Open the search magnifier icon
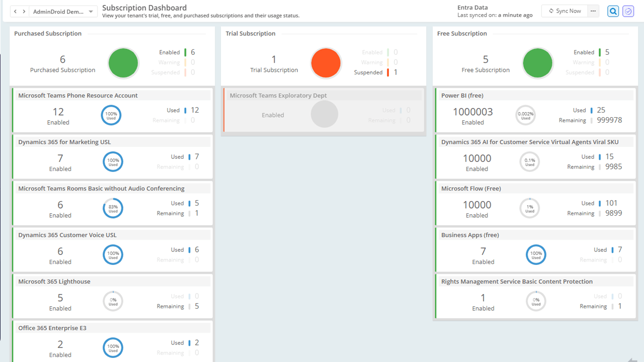This screenshot has height=362, width=644. coord(613,11)
